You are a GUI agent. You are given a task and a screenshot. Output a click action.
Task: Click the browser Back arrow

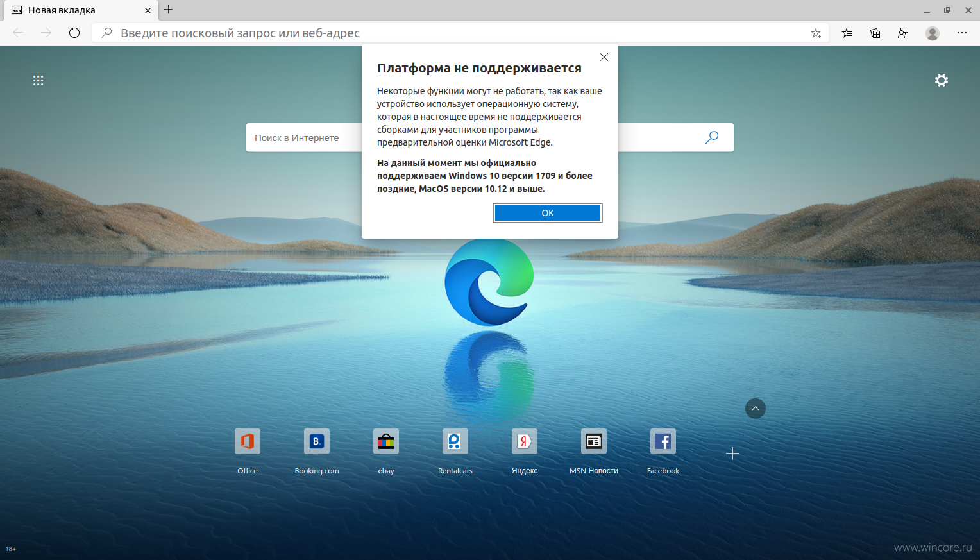pos(18,33)
